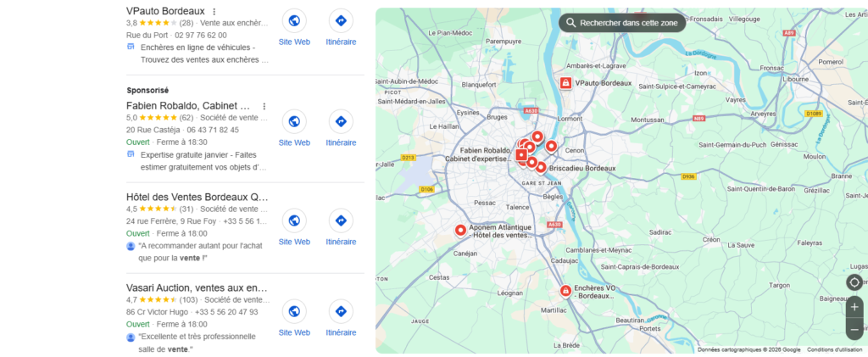Viewport: 868px width, 357px height.
Task: Click Rechercher dans cette zone button
Action: (622, 23)
